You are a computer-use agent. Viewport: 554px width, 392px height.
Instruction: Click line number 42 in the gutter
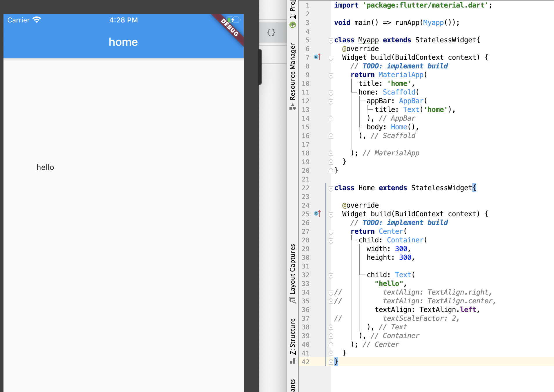click(x=305, y=362)
